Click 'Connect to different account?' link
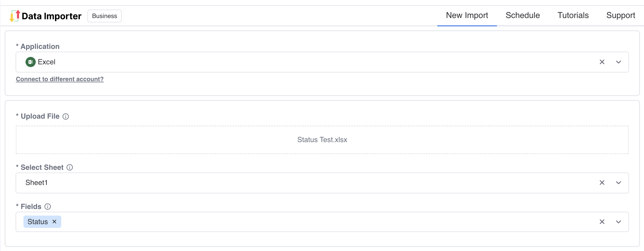644x251 pixels. point(60,79)
